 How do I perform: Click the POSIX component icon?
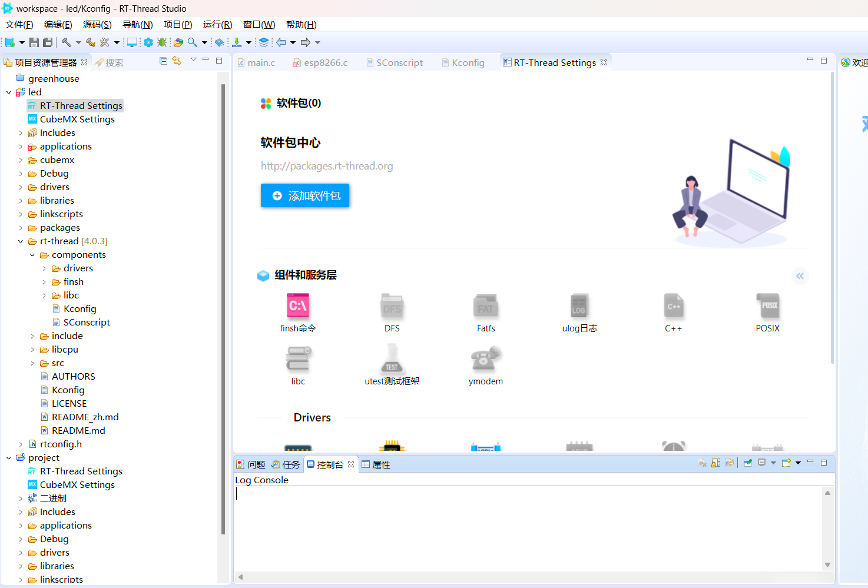click(768, 306)
